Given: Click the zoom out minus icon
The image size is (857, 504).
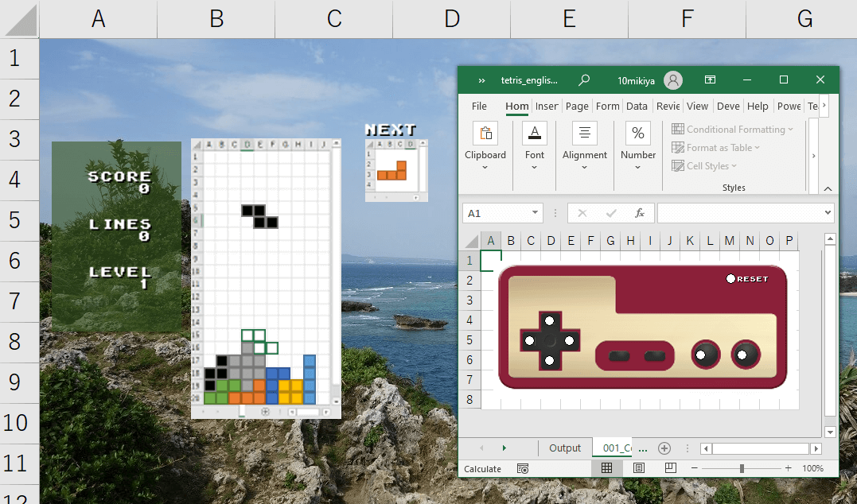Looking at the screenshot, I should (694, 468).
